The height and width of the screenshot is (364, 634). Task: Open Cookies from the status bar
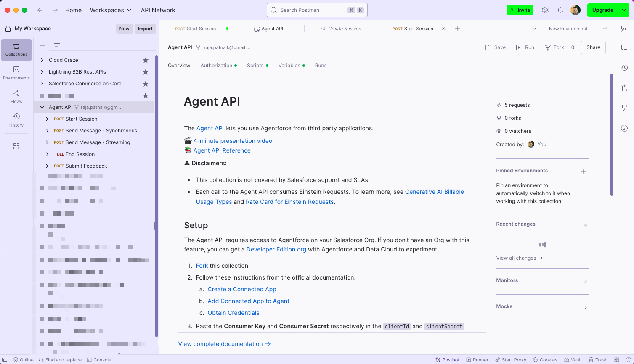point(545,360)
